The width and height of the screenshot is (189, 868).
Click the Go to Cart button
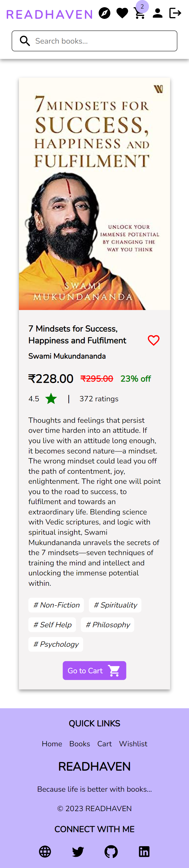coord(94,671)
